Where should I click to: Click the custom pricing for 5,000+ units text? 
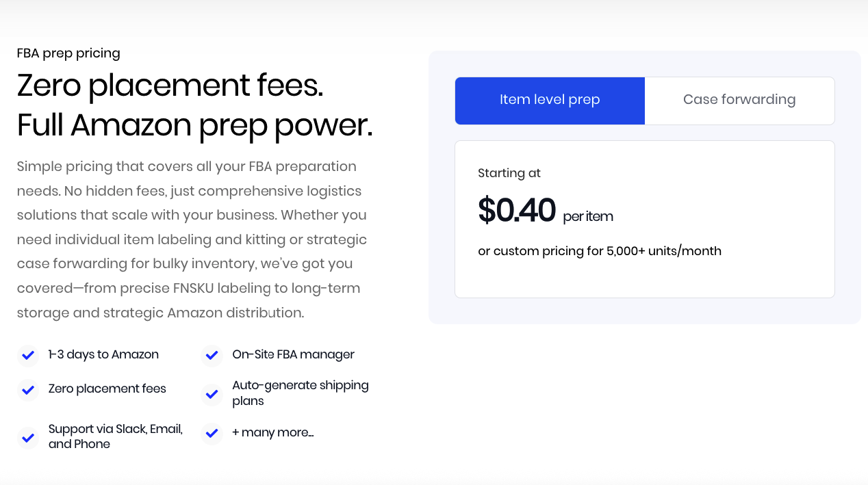coord(600,251)
